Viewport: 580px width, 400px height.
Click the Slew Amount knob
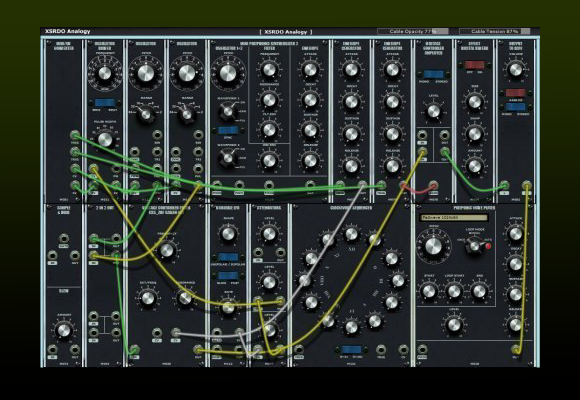pyautogui.click(x=63, y=330)
